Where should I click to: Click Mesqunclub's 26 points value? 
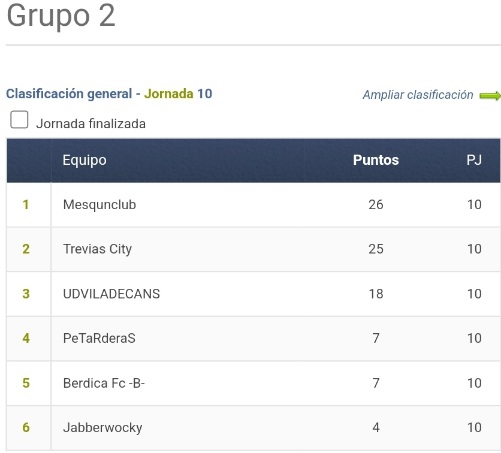[x=376, y=205]
